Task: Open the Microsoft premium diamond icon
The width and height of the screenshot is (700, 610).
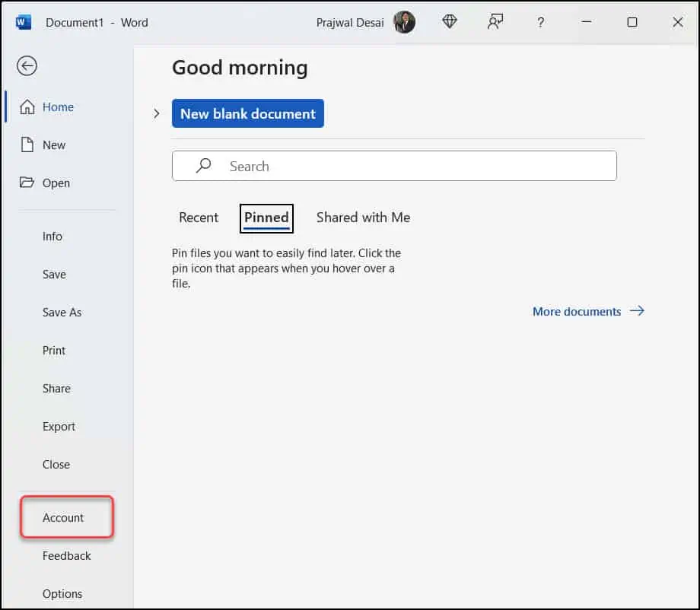Action: point(450,21)
